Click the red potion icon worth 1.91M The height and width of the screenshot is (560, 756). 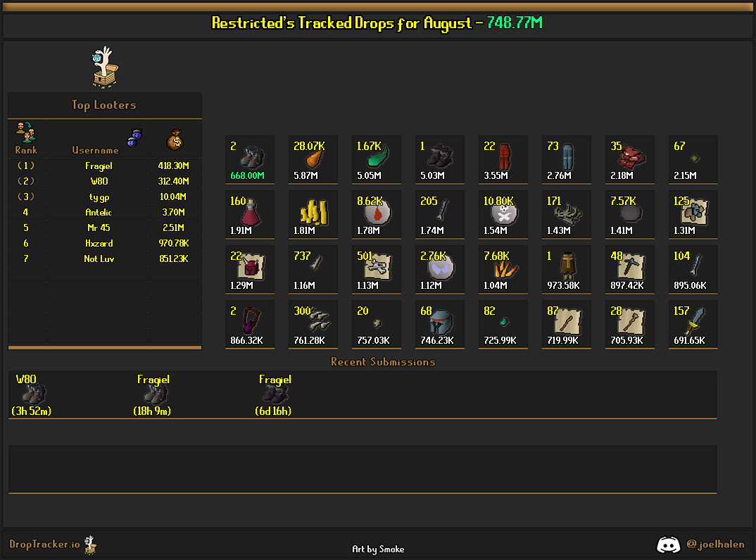tap(251, 212)
